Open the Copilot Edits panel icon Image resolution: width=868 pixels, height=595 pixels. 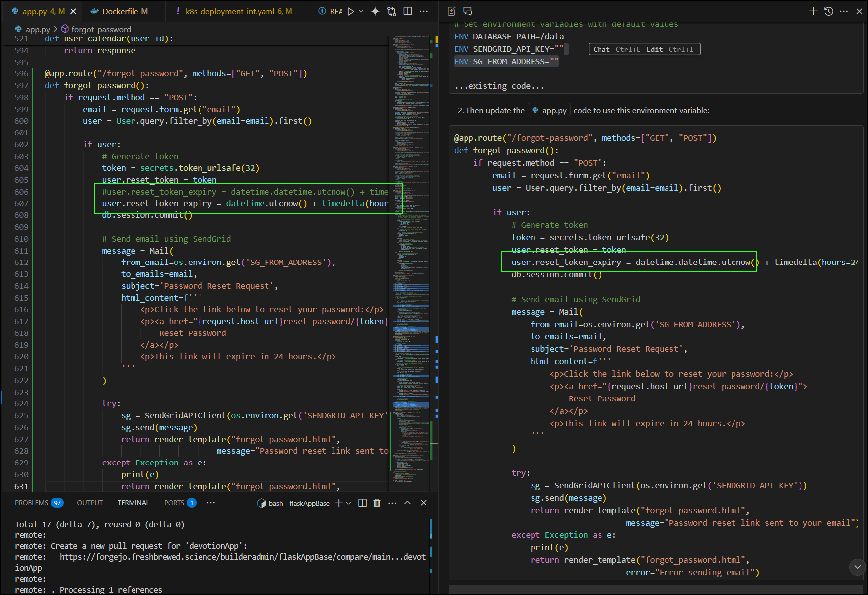tap(452, 11)
